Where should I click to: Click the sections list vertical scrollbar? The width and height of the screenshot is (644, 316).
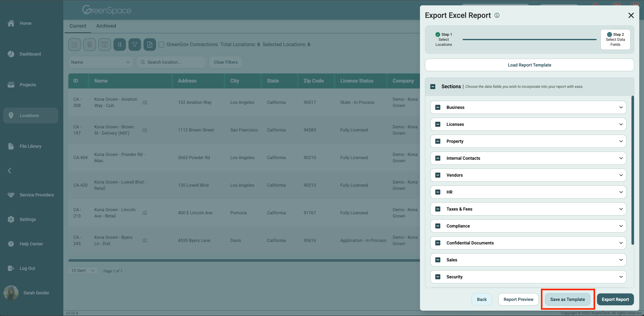[632, 170]
